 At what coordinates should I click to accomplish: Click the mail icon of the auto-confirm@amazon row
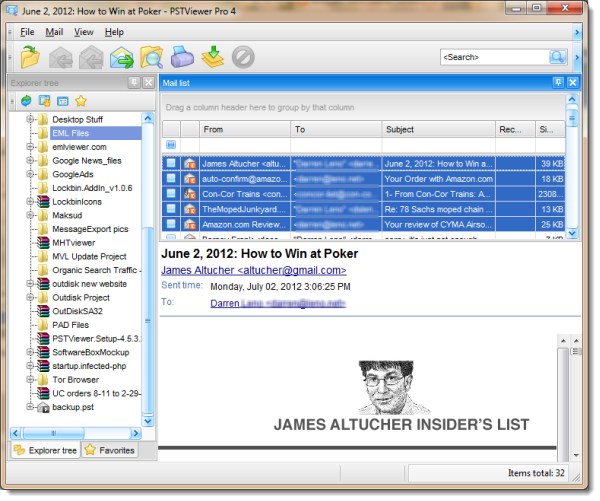pos(190,179)
